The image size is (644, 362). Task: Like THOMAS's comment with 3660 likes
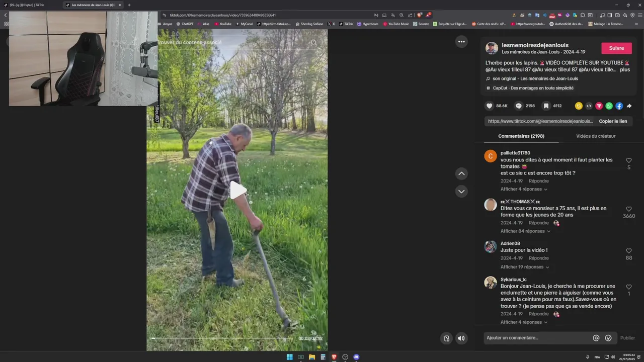click(629, 209)
